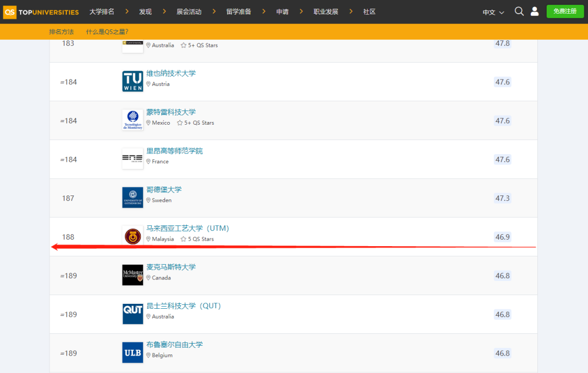
Task: Click the 5+ QS Stars label under 蒙特雷科技大学
Action: pyautogui.click(x=199, y=123)
